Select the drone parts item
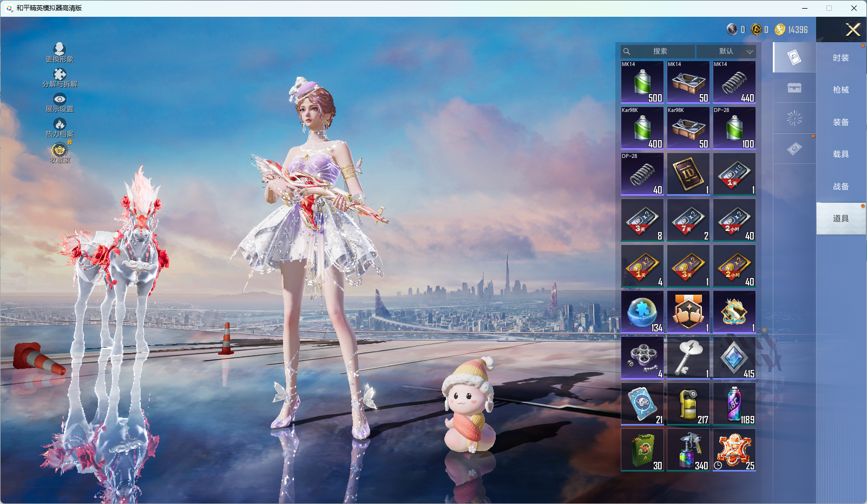Viewport: 867px width, 504px height. [642, 358]
